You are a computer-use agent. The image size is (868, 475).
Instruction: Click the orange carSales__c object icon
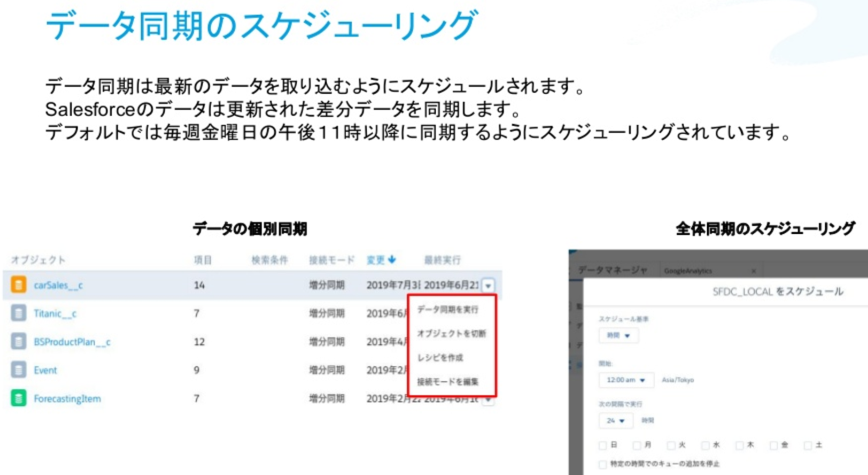click(x=18, y=285)
